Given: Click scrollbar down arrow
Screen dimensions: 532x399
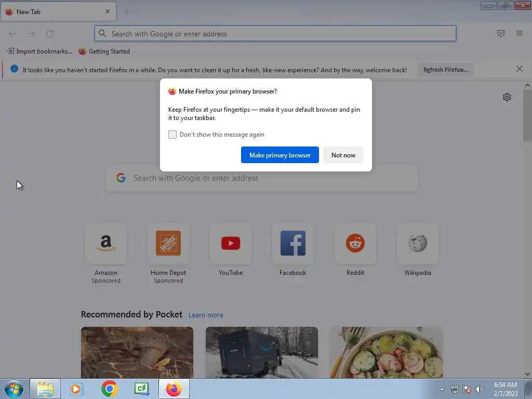Looking at the screenshot, I should click(x=527, y=374).
